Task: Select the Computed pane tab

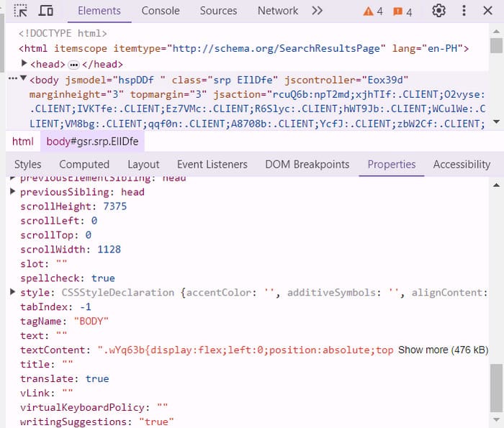Action: (84, 165)
